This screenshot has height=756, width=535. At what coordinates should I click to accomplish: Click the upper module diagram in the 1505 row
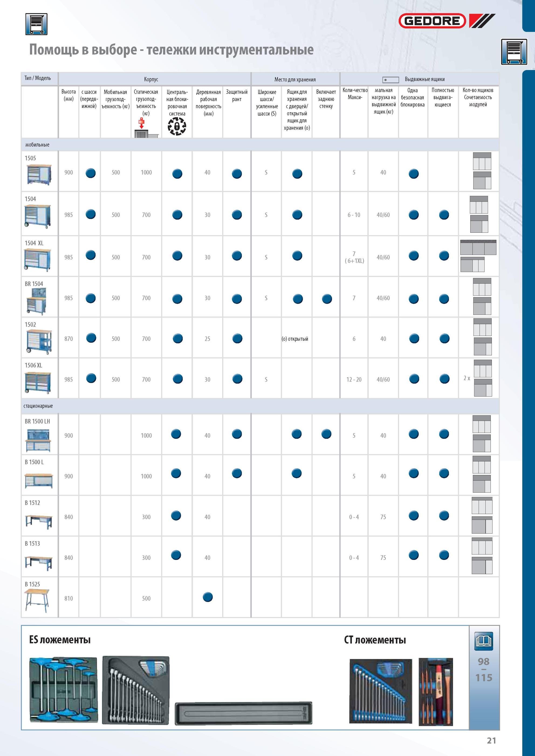click(x=482, y=161)
